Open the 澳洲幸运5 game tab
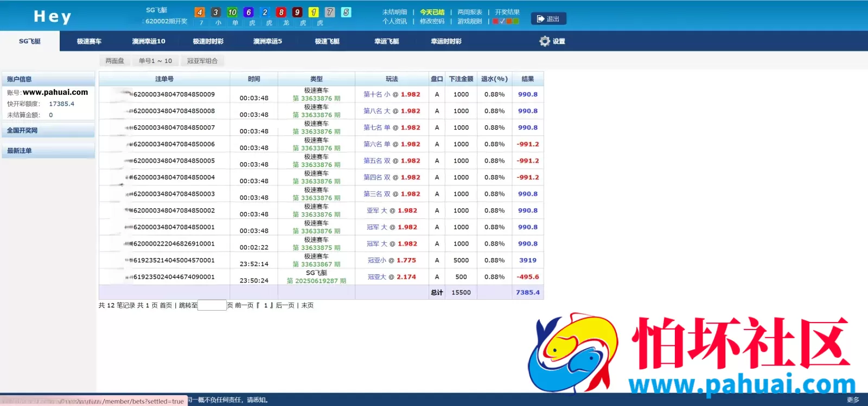 click(x=267, y=41)
